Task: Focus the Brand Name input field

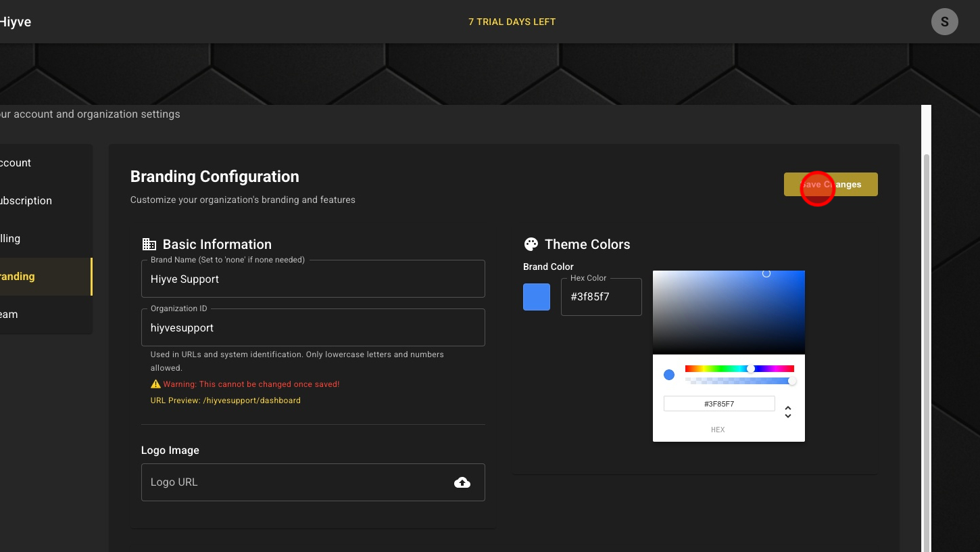Action: pyautogui.click(x=313, y=279)
